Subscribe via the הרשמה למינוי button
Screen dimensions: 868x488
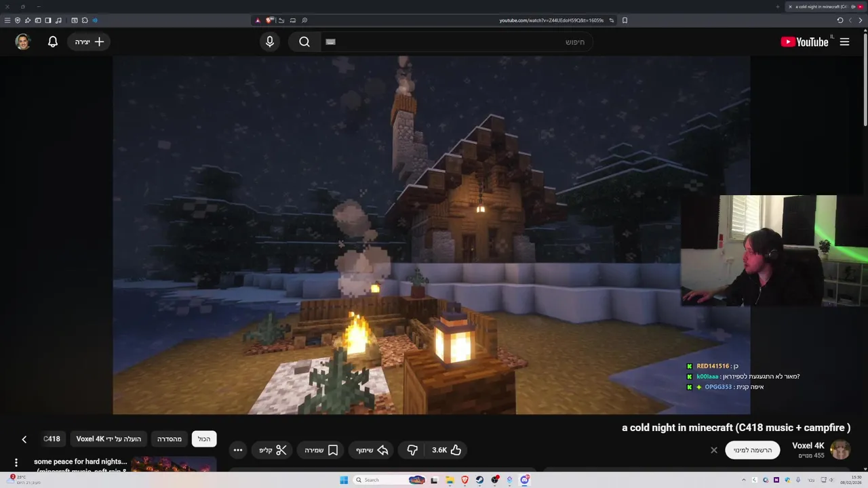tap(753, 450)
